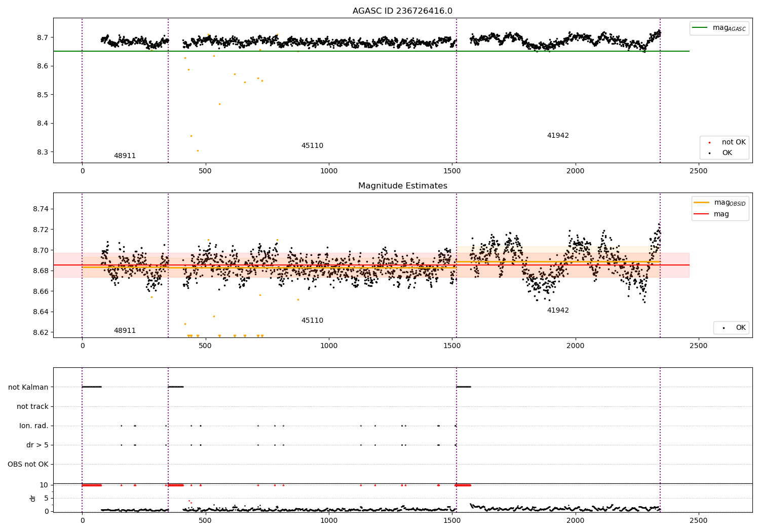Click obsid label 41942 in Magnitude Estimates plot
Image resolution: width=760 pixels, height=532 pixels.
tap(558, 311)
